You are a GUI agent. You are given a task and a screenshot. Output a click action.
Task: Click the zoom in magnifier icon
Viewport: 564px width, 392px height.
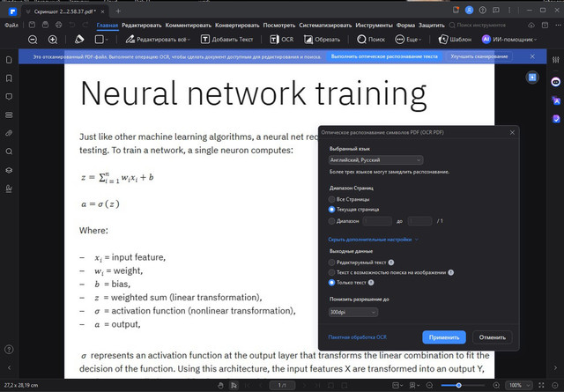[x=53, y=40]
